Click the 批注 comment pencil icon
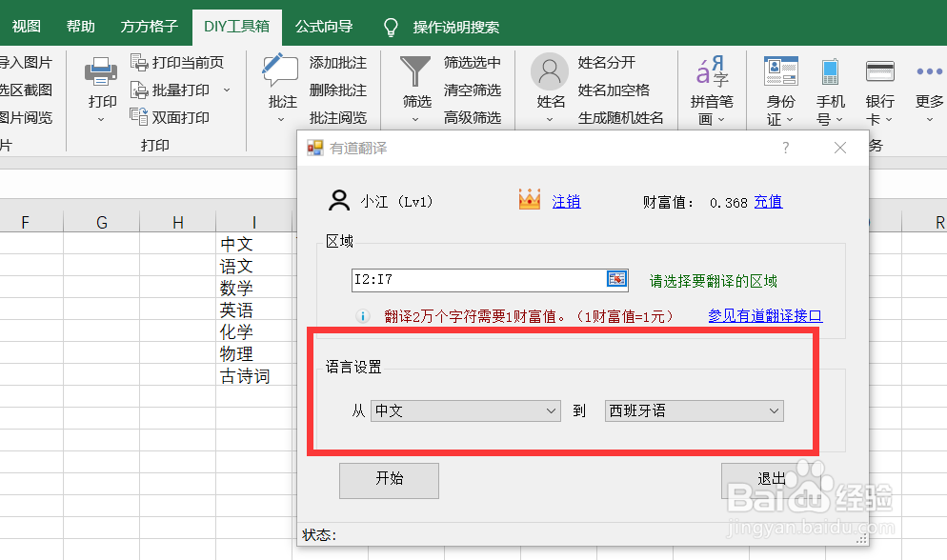The image size is (947, 560). [280, 71]
